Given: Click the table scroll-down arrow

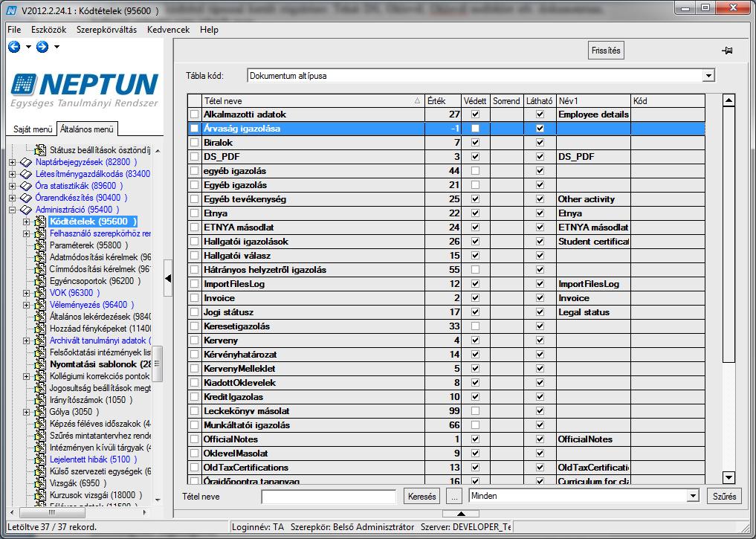Looking at the screenshot, I should (729, 478).
